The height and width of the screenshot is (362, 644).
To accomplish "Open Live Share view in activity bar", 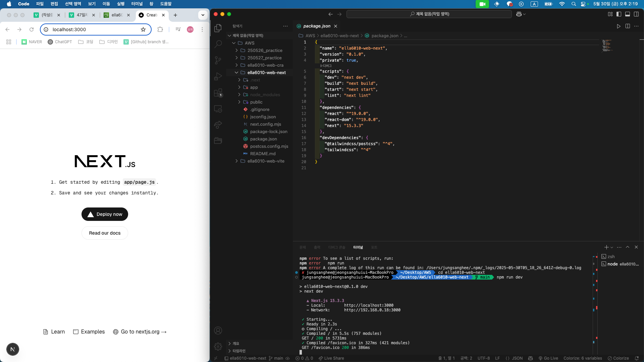I will click(x=218, y=125).
